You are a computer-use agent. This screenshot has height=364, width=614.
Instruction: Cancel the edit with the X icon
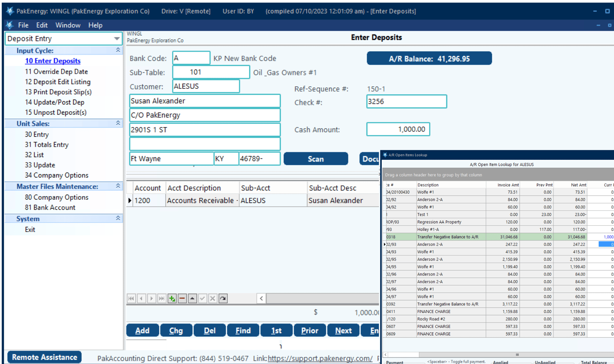(x=213, y=298)
